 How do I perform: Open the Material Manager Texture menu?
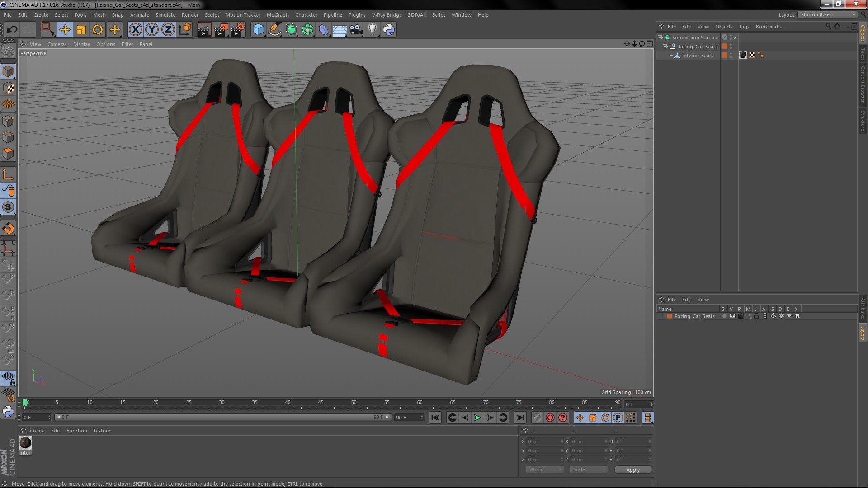(x=102, y=431)
